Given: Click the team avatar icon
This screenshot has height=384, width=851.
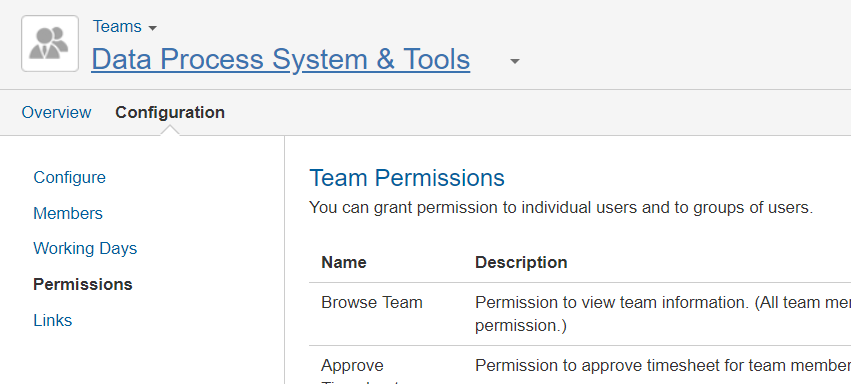Looking at the screenshot, I should click(x=50, y=43).
